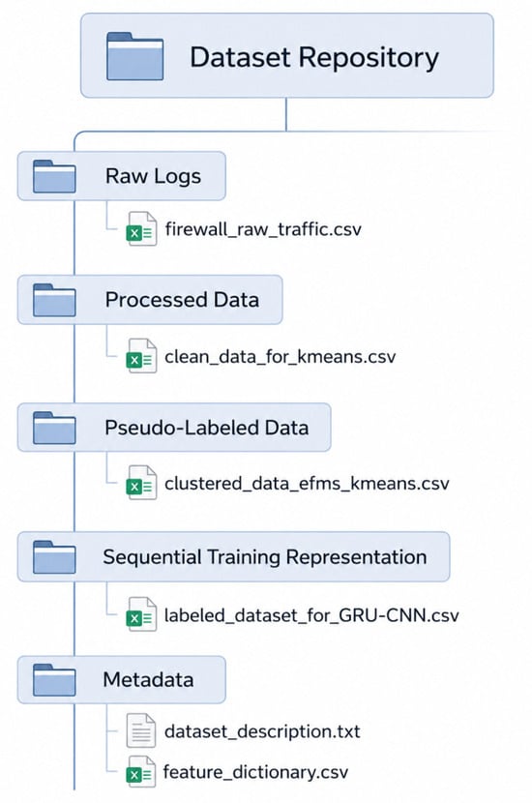Select the Pseudo-Labeled Data folder label
Image resolution: width=532 pixels, height=803 pixels.
pyautogui.click(x=207, y=428)
